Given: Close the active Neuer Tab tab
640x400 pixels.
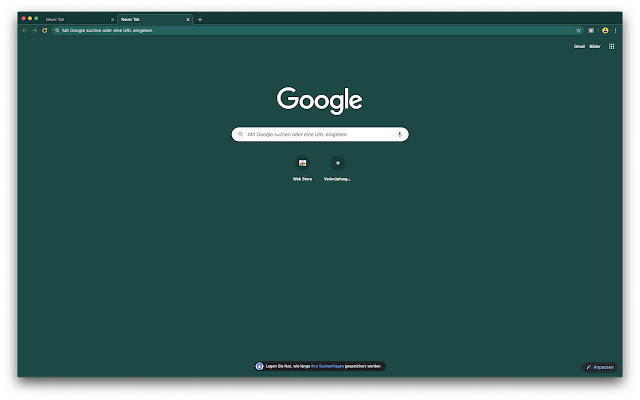Looking at the screenshot, I should [x=188, y=20].
